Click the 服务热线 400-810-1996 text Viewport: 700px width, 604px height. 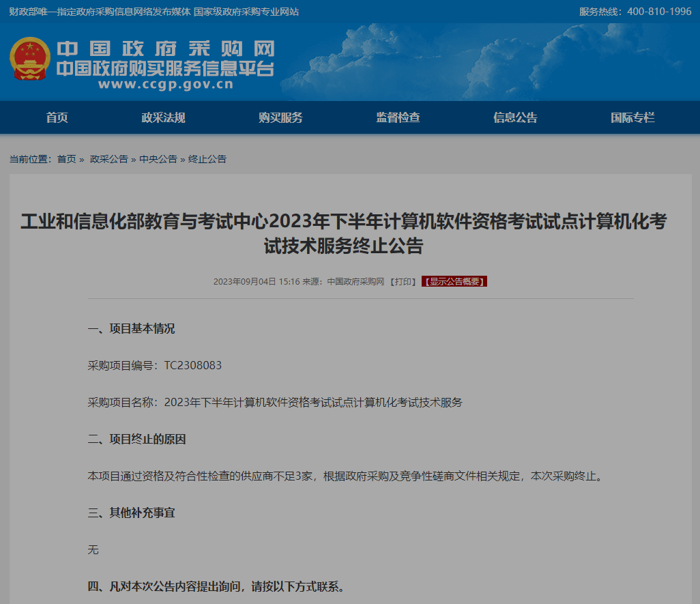(x=635, y=12)
